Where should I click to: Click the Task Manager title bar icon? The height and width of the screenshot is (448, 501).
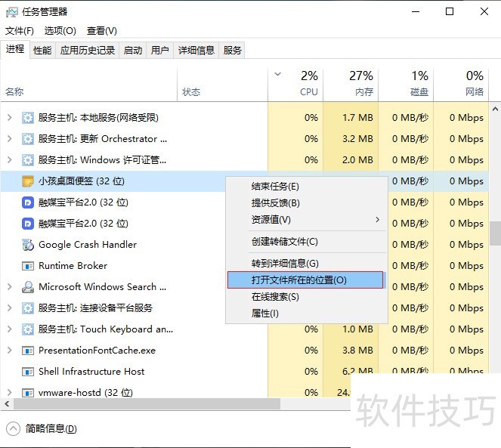coord(12,12)
